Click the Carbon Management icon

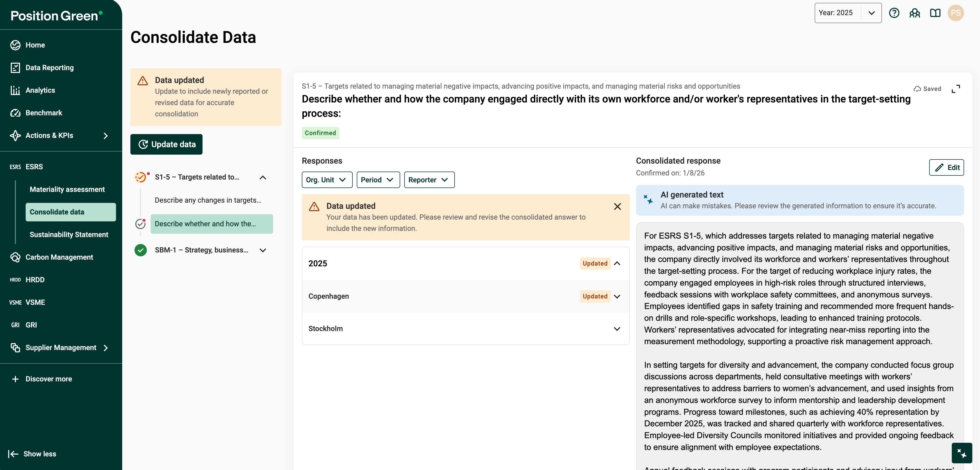point(15,257)
